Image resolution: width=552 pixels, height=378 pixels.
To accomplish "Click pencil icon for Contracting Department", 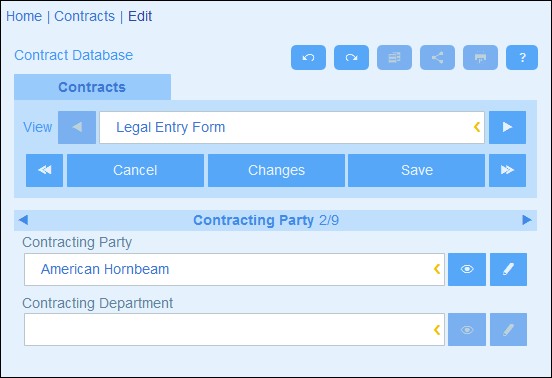I will pos(508,330).
